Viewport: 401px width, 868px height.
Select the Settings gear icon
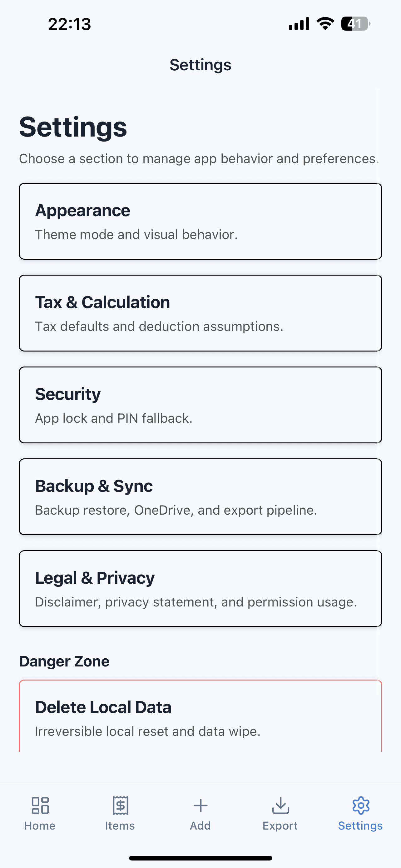[x=361, y=806]
